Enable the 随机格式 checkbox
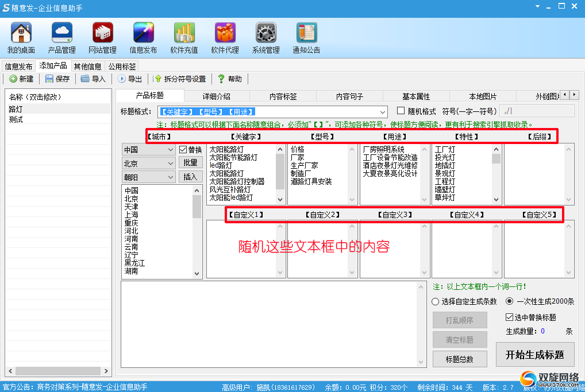 click(x=417, y=111)
